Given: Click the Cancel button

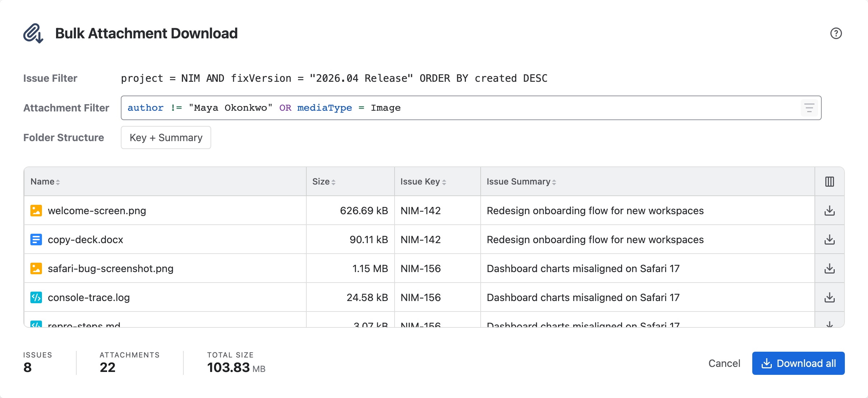Looking at the screenshot, I should pyautogui.click(x=724, y=363).
